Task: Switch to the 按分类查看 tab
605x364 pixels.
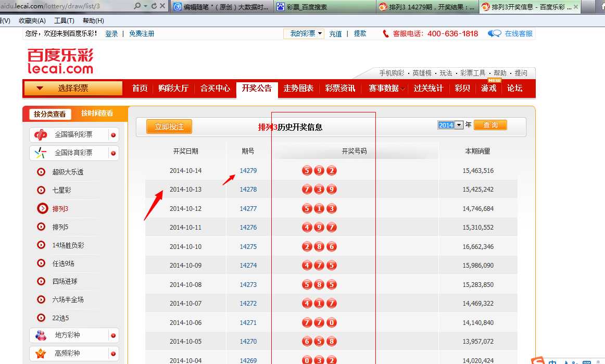Action: pos(50,114)
